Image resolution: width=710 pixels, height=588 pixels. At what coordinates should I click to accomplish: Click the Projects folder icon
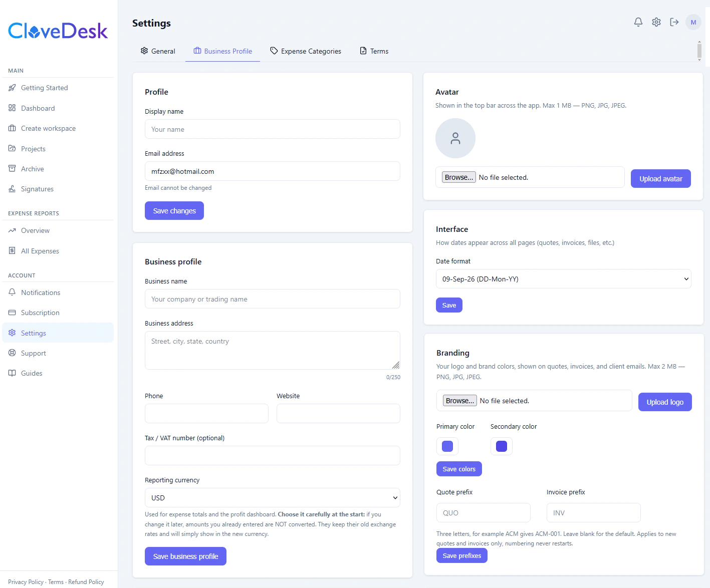tap(12, 149)
